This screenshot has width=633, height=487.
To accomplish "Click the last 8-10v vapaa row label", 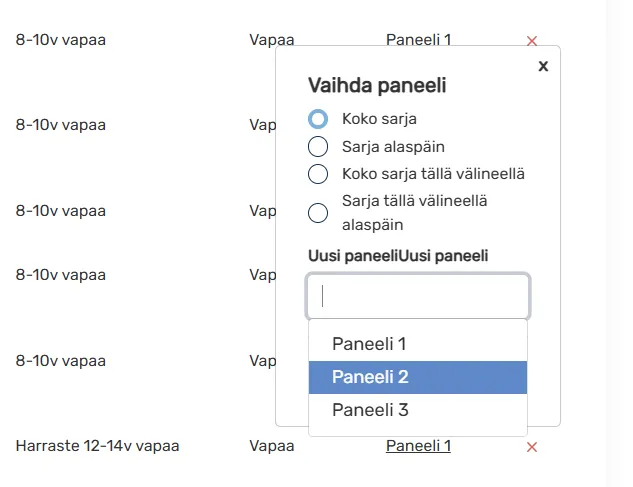I will click(x=61, y=361).
